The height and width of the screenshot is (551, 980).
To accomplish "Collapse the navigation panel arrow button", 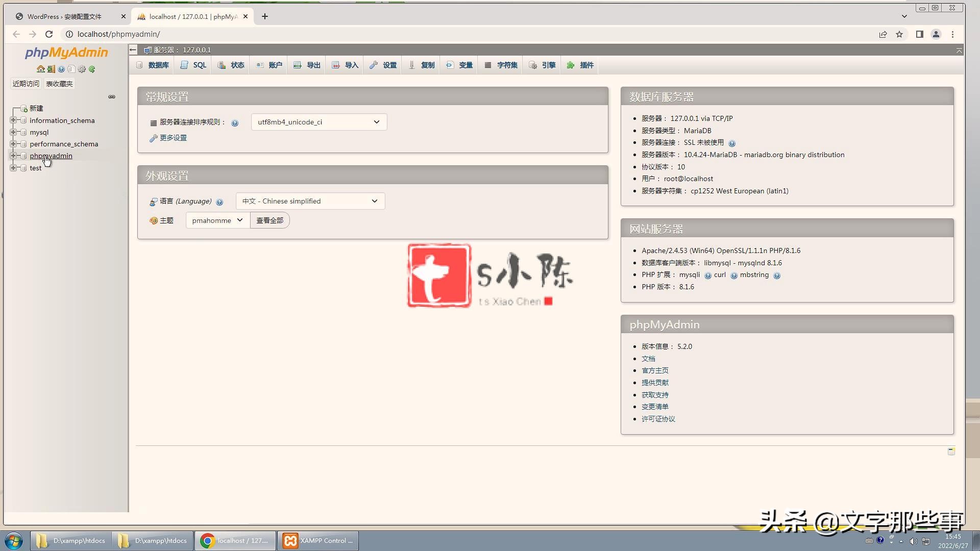I will coord(133,49).
